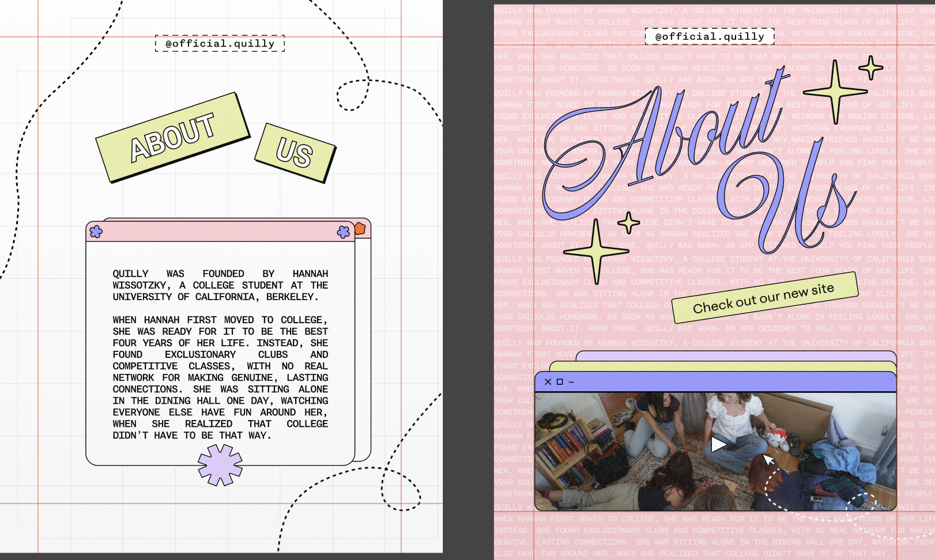Image resolution: width=935 pixels, height=560 pixels.
Task: Click the white play button on the video
Action: pos(718,444)
